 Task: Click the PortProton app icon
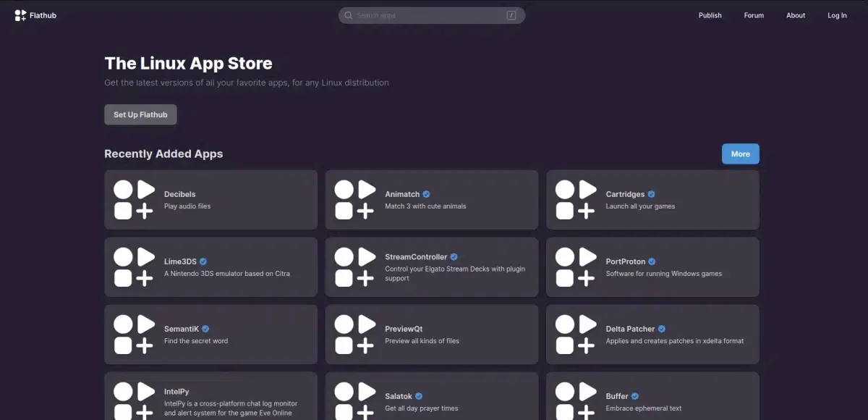576,267
